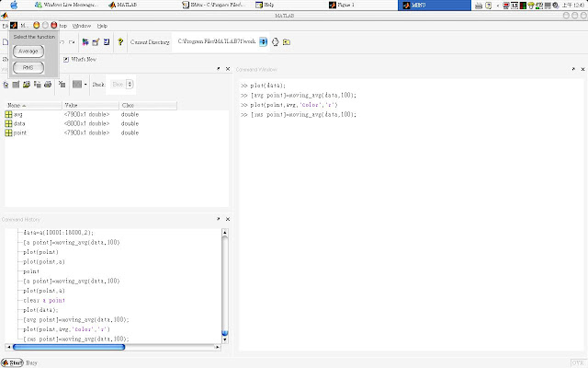This screenshot has height=368, width=588.
Task: Click the Undo arrow in the toolbar
Action: 62,42
